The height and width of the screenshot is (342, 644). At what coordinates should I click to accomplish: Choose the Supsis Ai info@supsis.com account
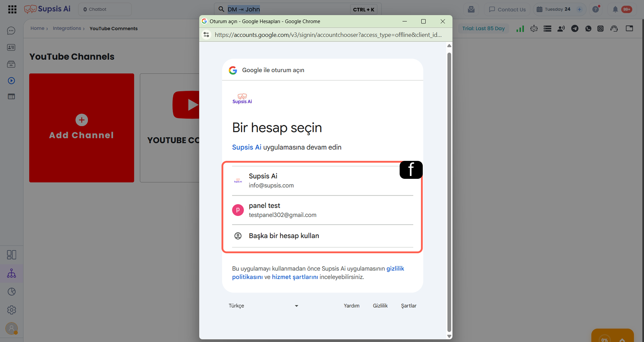coord(322,181)
